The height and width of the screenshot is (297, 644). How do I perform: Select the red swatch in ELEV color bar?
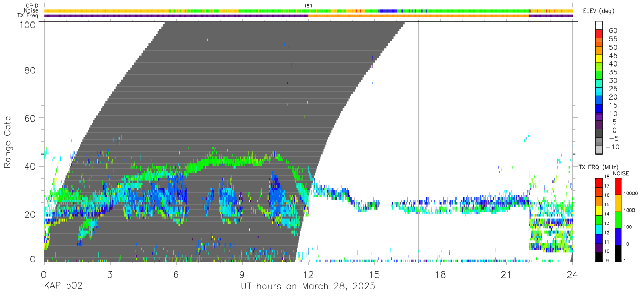599,34
